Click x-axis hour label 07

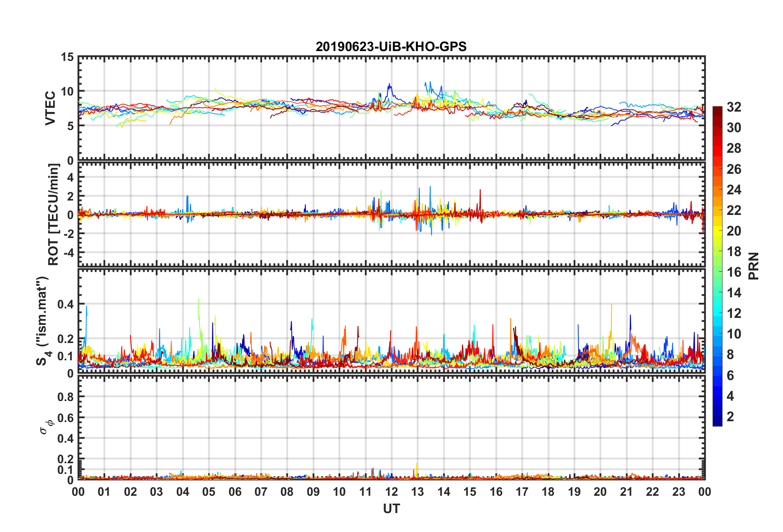pos(261,492)
